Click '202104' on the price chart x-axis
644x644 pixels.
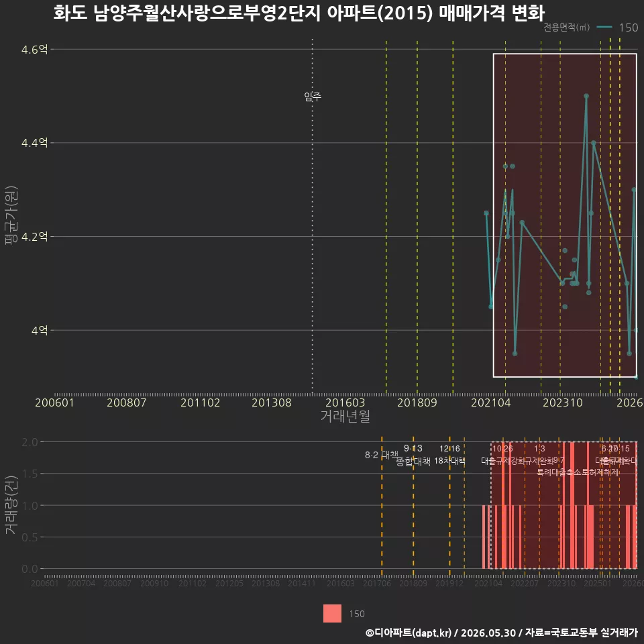tap(491, 402)
